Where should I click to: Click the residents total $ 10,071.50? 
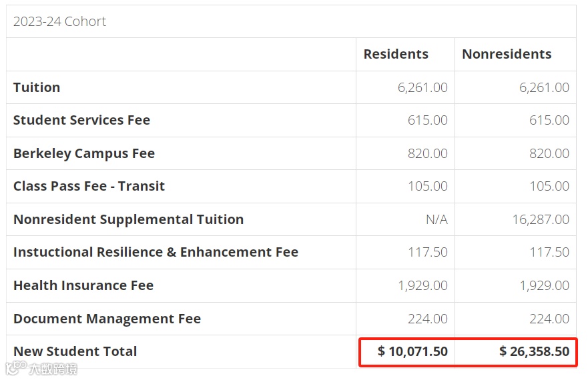click(x=412, y=351)
